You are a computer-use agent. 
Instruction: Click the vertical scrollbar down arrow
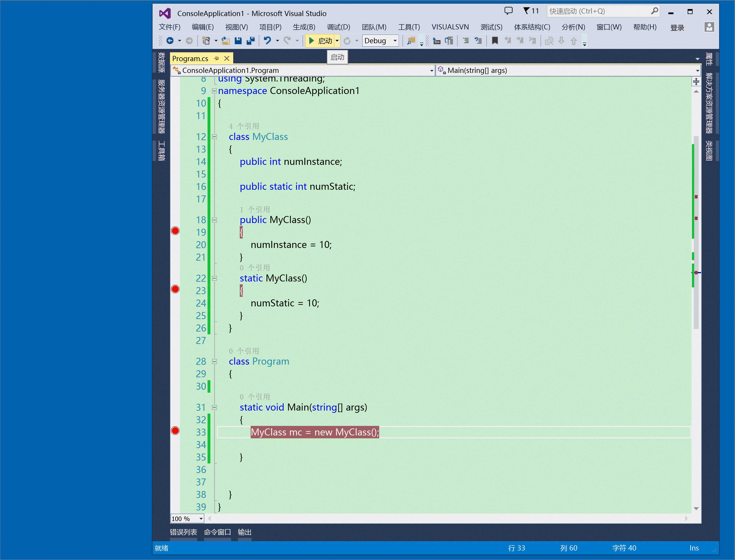pos(696,509)
